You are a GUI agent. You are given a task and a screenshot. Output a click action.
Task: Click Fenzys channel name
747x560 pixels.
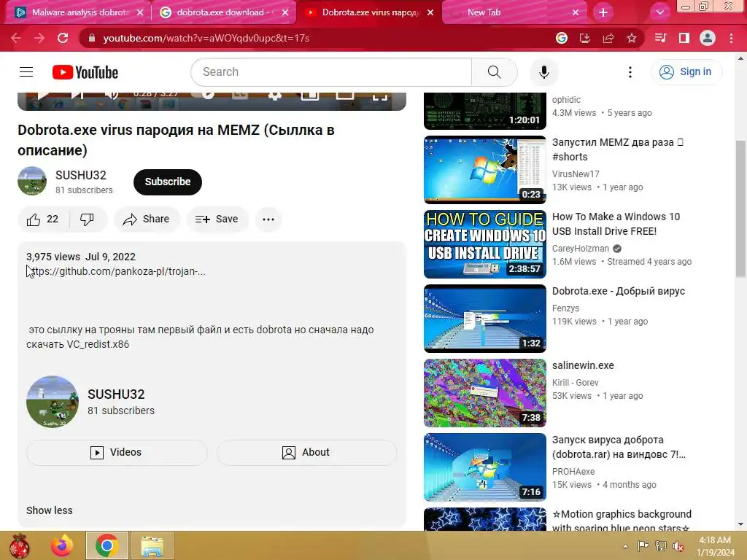pyautogui.click(x=565, y=308)
